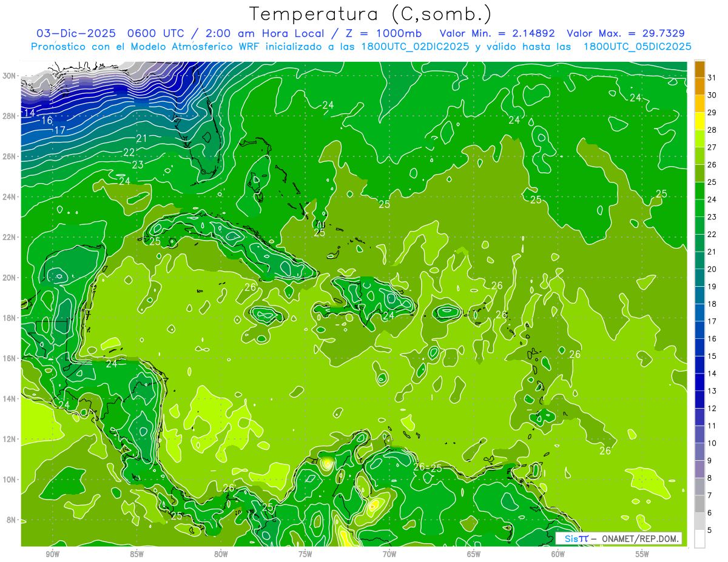
Task: Click the legend swatch between 17 and 18
Action: tap(699, 313)
